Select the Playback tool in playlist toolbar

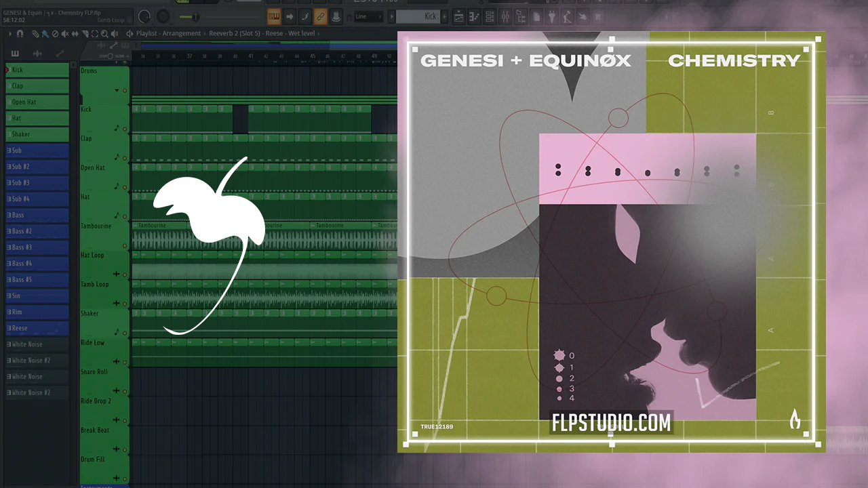pyautogui.click(x=114, y=33)
